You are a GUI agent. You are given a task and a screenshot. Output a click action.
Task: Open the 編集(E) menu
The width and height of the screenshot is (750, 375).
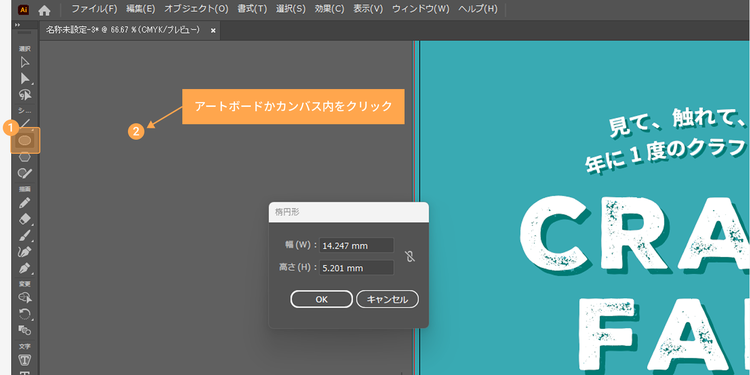pos(141,9)
